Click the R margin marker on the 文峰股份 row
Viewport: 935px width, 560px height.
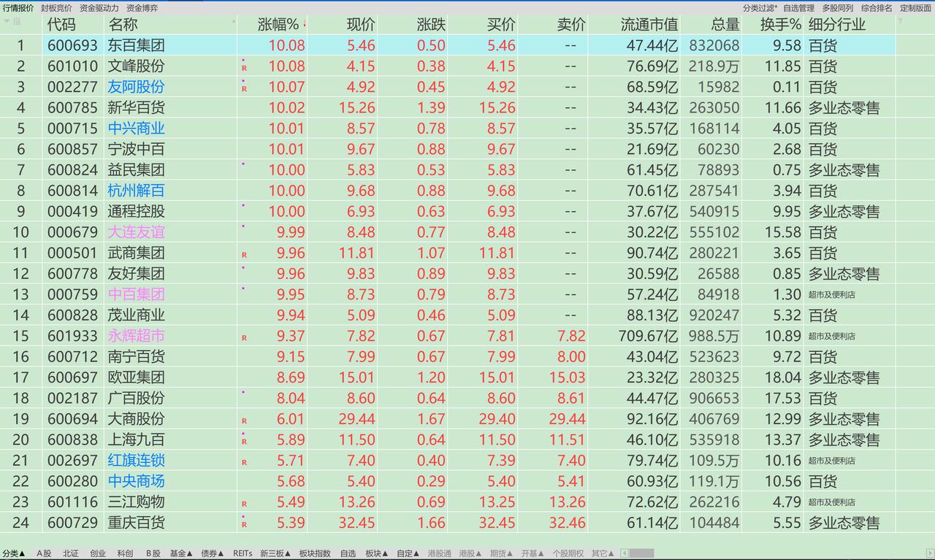pyautogui.click(x=244, y=68)
